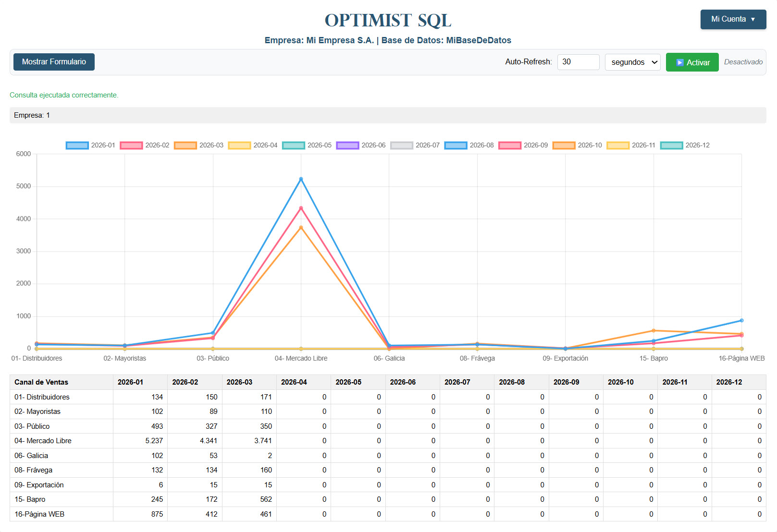Hide the 2026-03 series via legend
This screenshot has height=532, width=777.
[x=198, y=145]
